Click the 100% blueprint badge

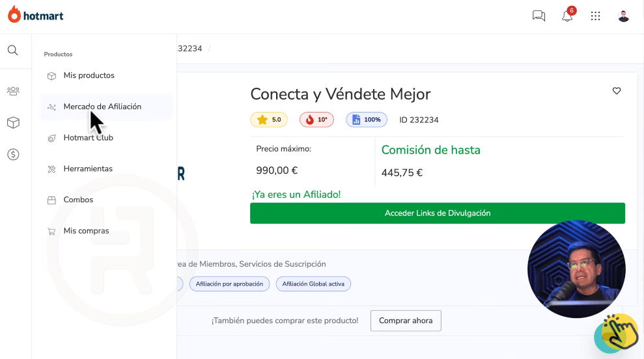367,120
